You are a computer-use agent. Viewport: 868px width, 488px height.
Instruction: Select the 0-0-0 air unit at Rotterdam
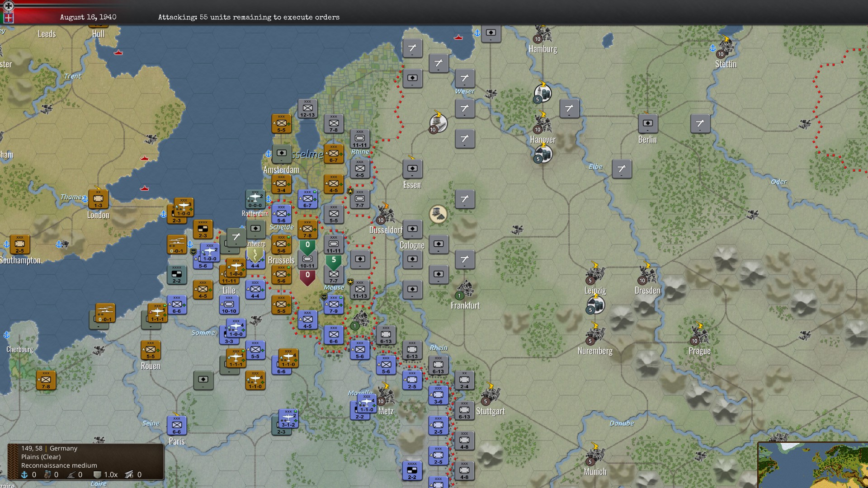[x=255, y=199]
